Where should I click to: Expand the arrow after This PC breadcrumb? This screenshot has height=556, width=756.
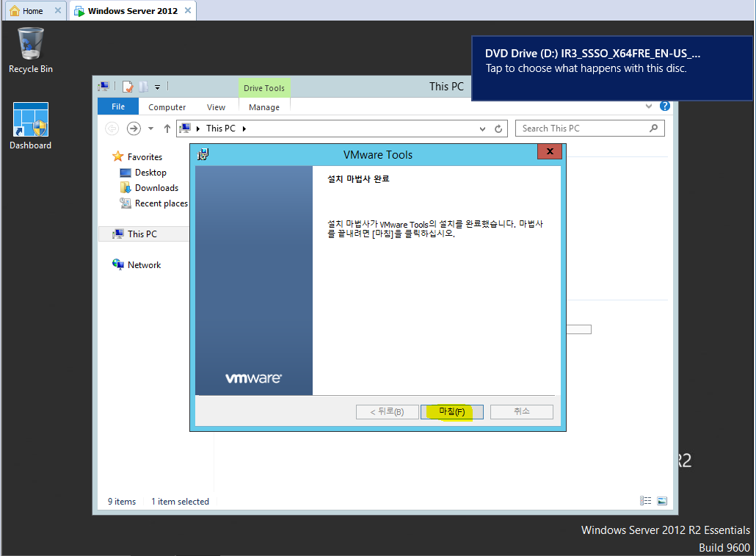[x=244, y=129]
